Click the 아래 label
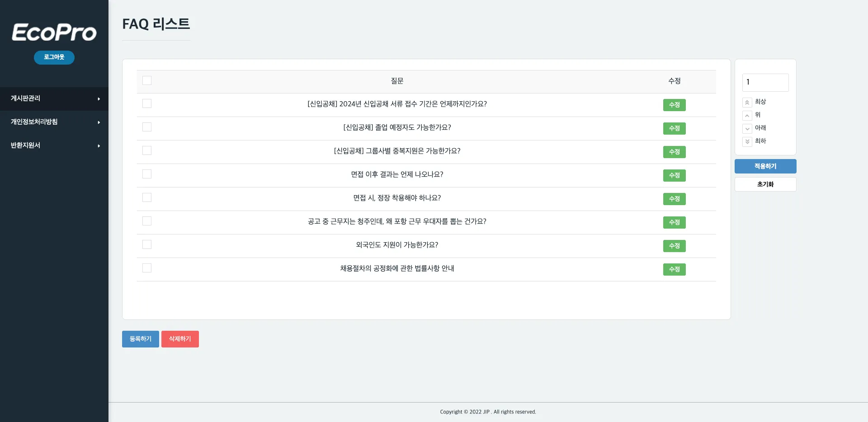The width and height of the screenshot is (868, 422). (760, 128)
